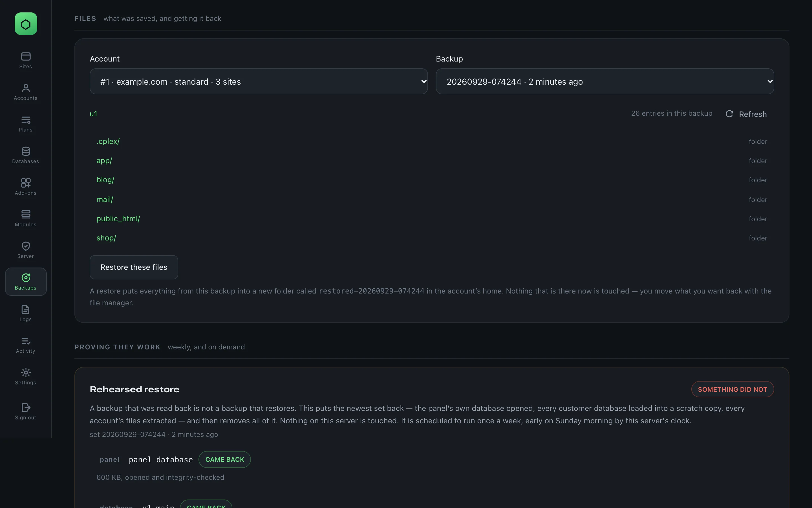This screenshot has height=508, width=812.
Task: Open Databases from the sidebar
Action: click(x=26, y=155)
